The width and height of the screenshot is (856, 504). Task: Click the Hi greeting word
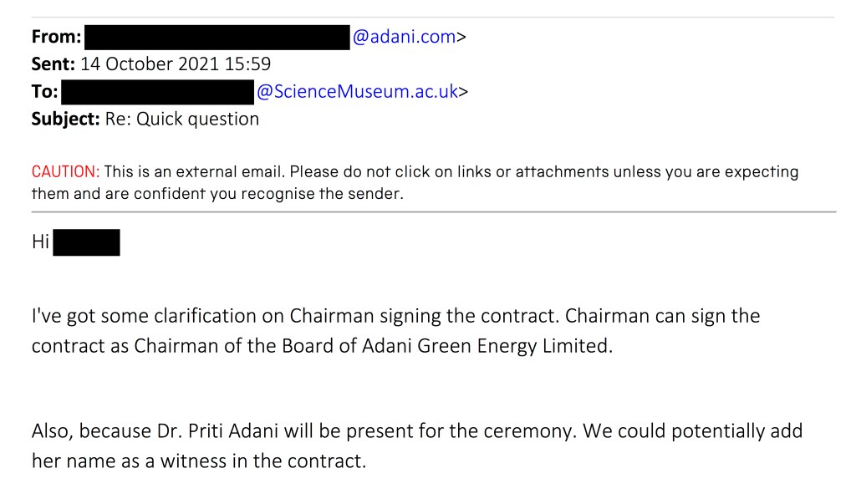(40, 243)
